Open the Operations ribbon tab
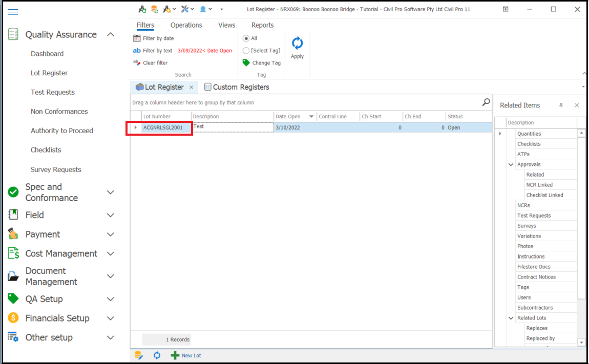 pyautogui.click(x=186, y=25)
